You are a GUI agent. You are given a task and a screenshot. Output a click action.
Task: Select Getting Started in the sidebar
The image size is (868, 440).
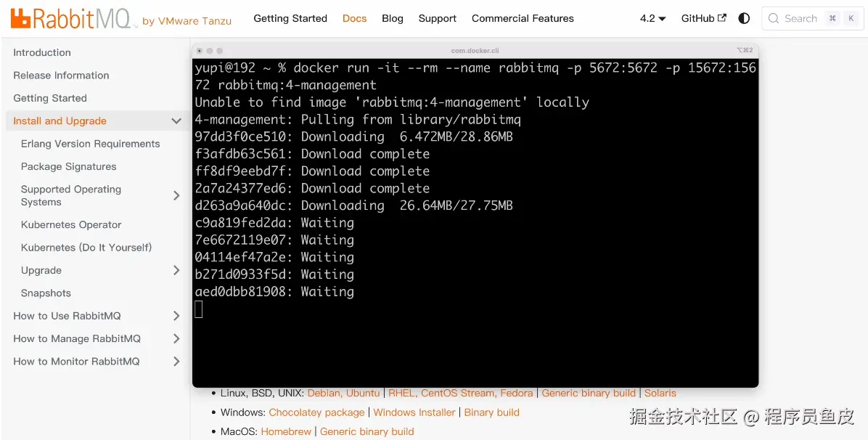click(x=50, y=98)
